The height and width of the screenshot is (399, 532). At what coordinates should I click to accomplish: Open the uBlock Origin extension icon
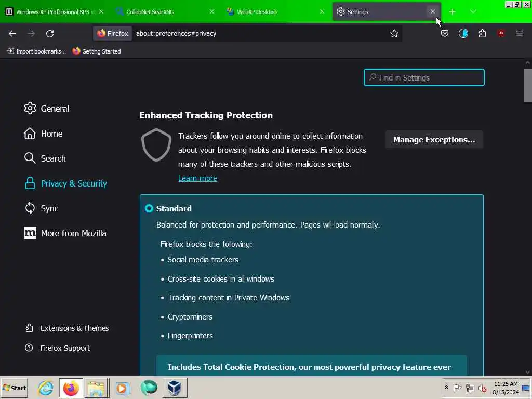point(500,33)
